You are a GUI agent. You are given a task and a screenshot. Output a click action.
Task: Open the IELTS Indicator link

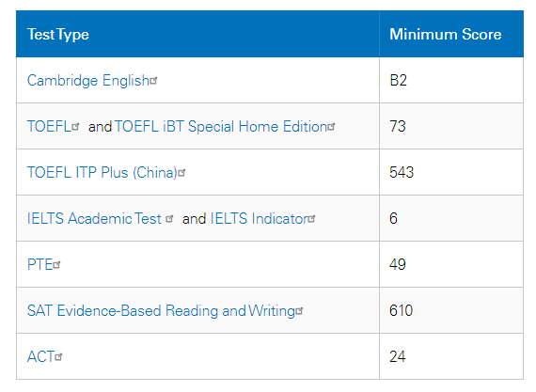pyautogui.click(x=260, y=219)
